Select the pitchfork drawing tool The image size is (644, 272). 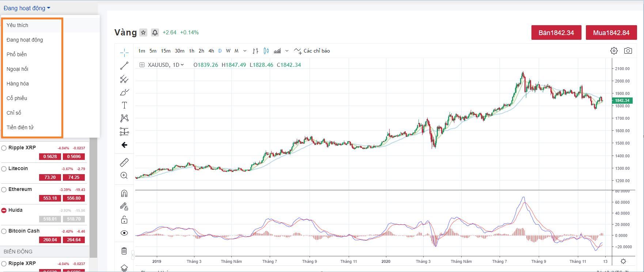(124, 79)
